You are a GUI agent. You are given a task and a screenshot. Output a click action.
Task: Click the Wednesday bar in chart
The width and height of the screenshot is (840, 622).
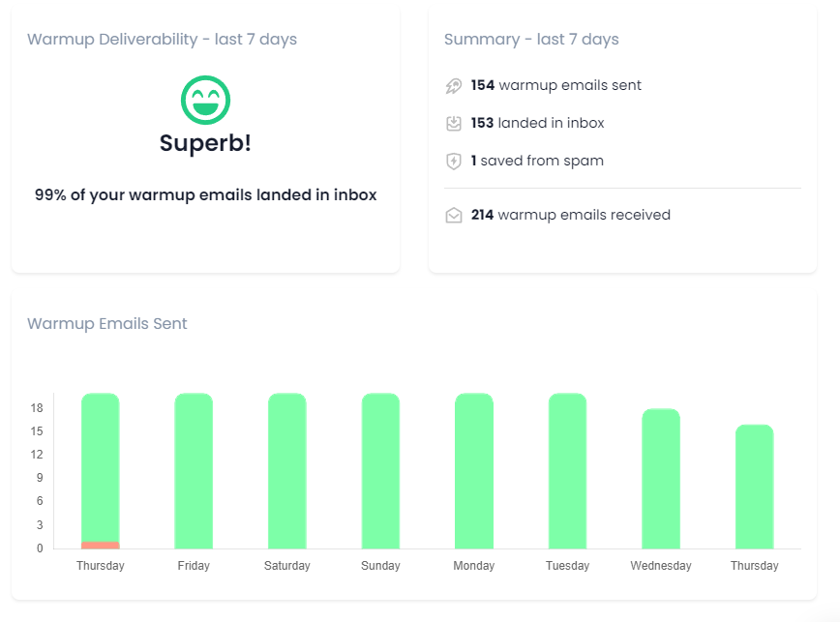661,479
